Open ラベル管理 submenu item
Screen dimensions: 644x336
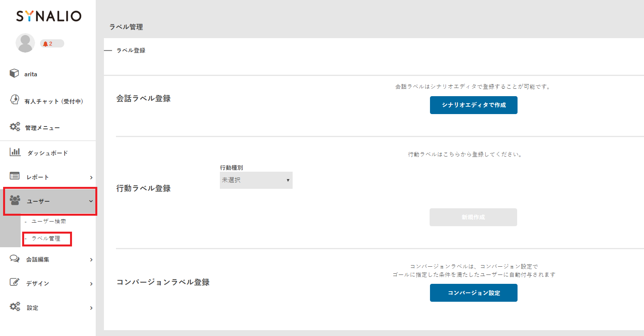[46, 238]
